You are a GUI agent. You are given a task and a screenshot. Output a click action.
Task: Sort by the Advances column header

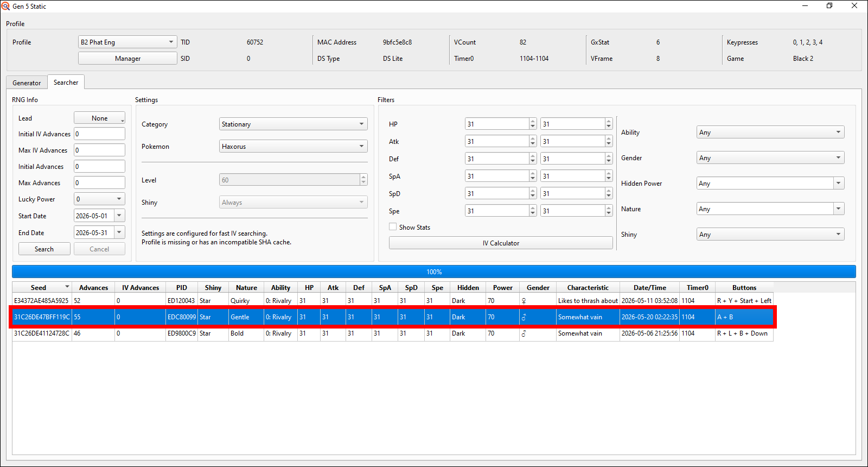coord(93,287)
